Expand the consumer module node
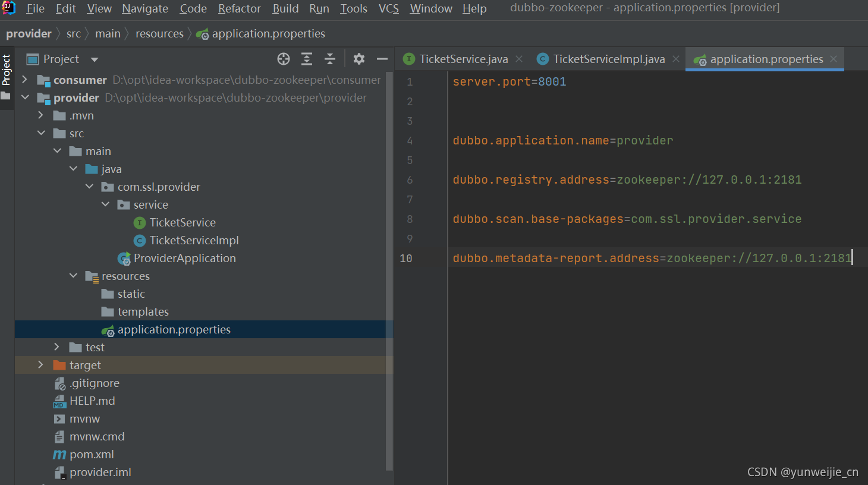Image resolution: width=868 pixels, height=485 pixels. 24,79
